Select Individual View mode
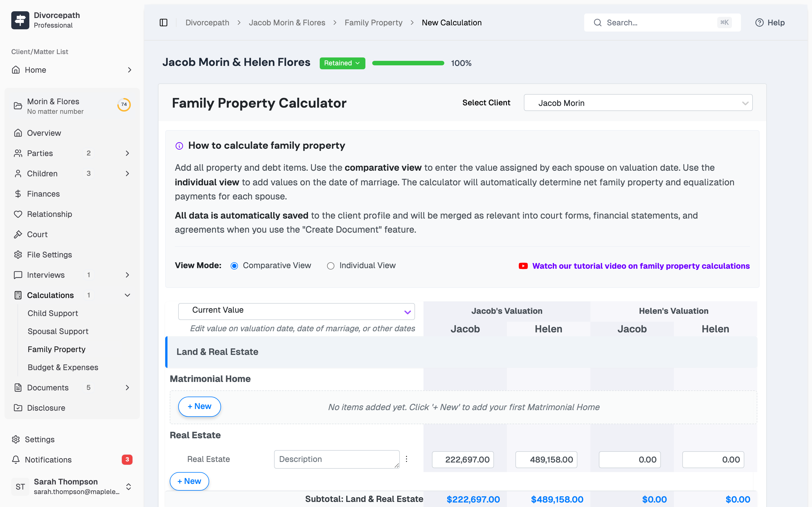 point(331,265)
